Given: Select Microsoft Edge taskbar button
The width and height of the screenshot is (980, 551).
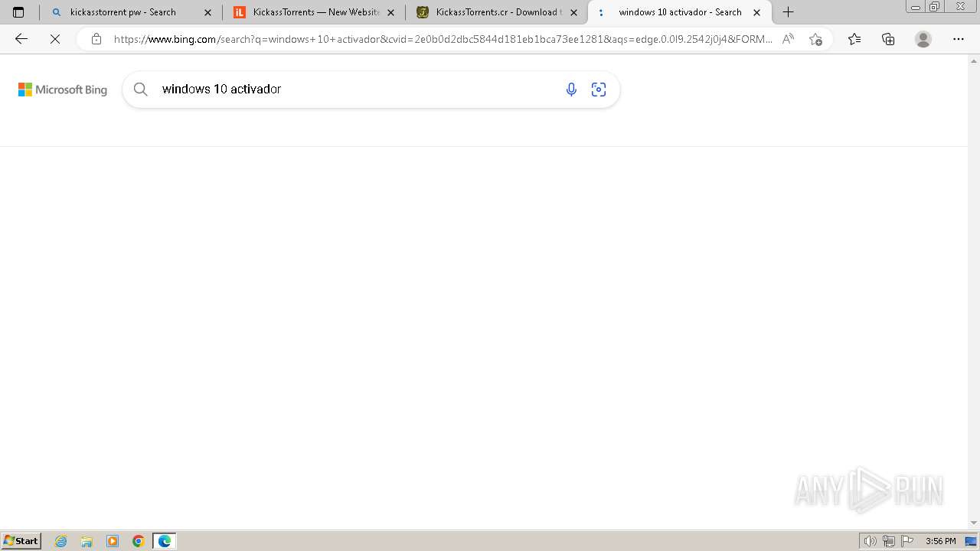Looking at the screenshot, I should pyautogui.click(x=165, y=541).
